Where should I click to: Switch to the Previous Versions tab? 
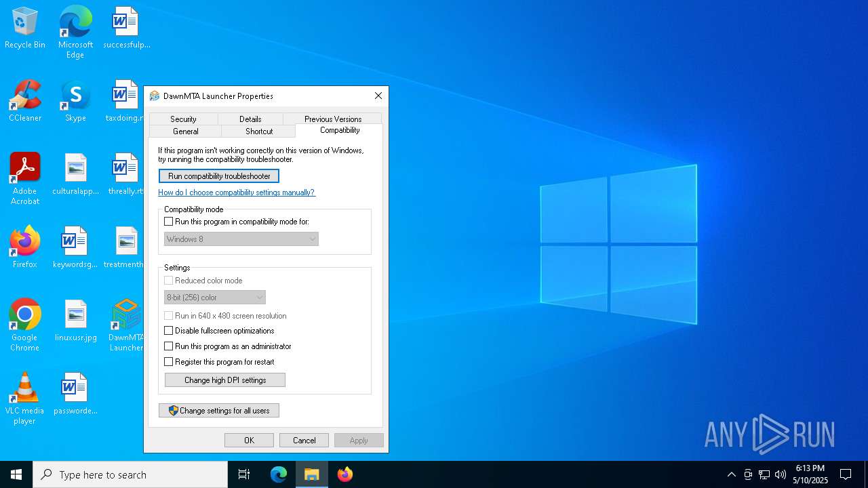[x=333, y=119]
